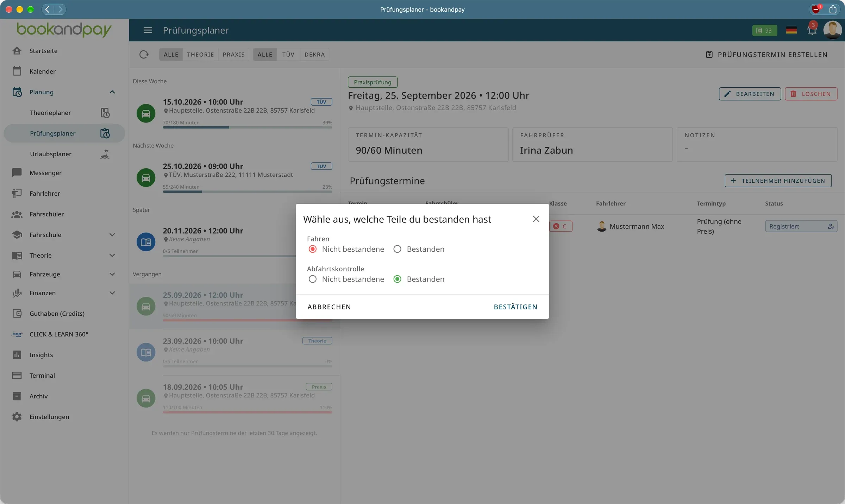845x504 pixels.
Task: Click the macOS share icon in title bar
Action: coord(833,10)
